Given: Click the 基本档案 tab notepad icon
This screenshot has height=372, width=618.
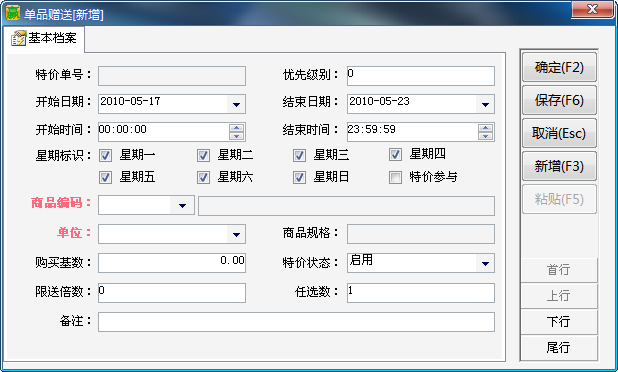Looking at the screenshot, I should pos(18,38).
